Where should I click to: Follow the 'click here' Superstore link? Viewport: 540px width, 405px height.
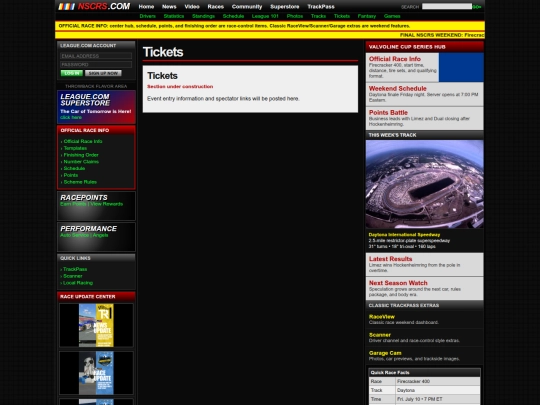71,117
